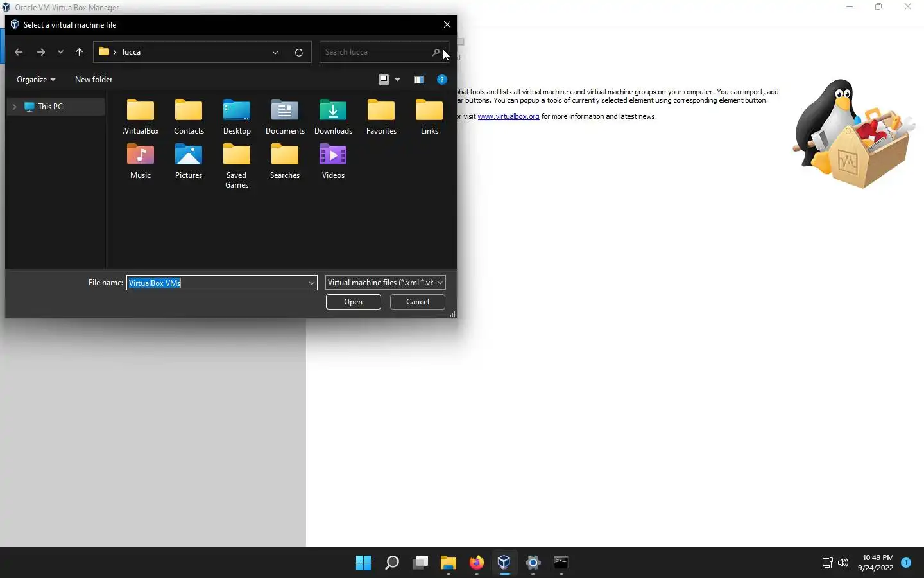This screenshot has height=578, width=924.
Task: Open view options dropdown arrow
Action: (x=398, y=80)
